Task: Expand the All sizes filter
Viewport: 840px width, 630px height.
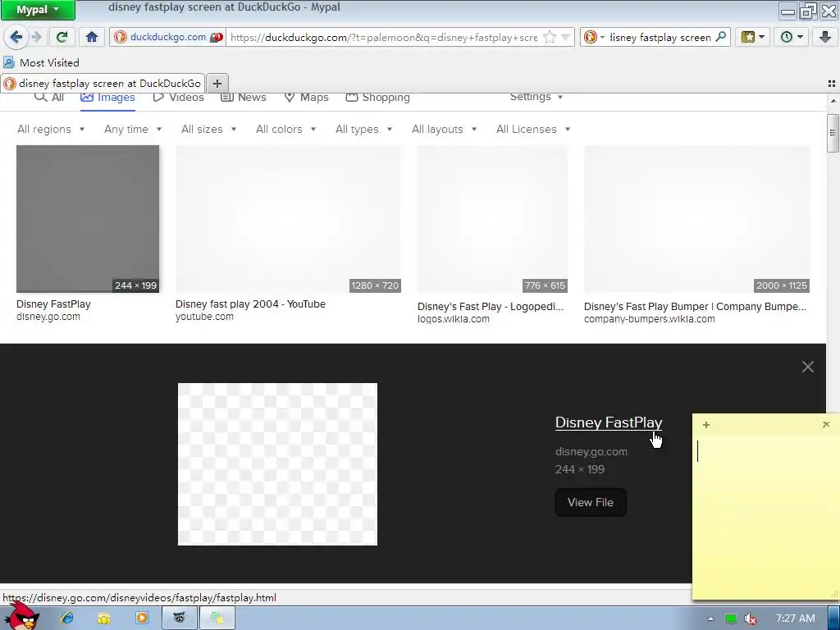Action: point(209,129)
